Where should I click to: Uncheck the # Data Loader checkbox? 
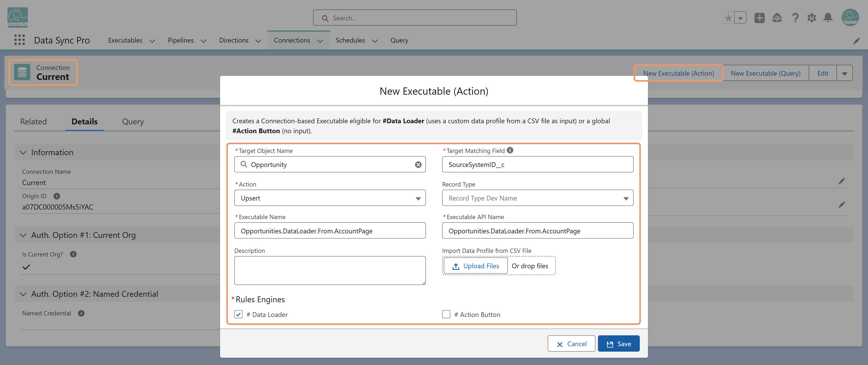[238, 314]
